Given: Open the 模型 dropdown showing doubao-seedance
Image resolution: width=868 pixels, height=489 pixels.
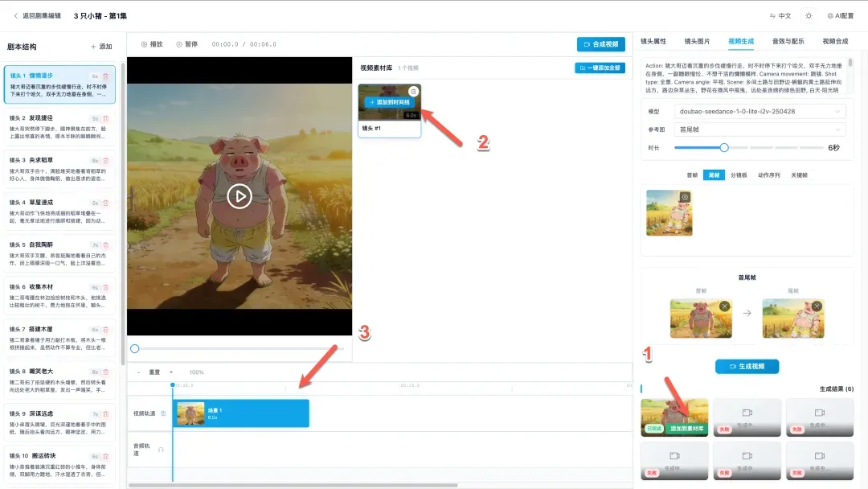Looking at the screenshot, I should (759, 111).
